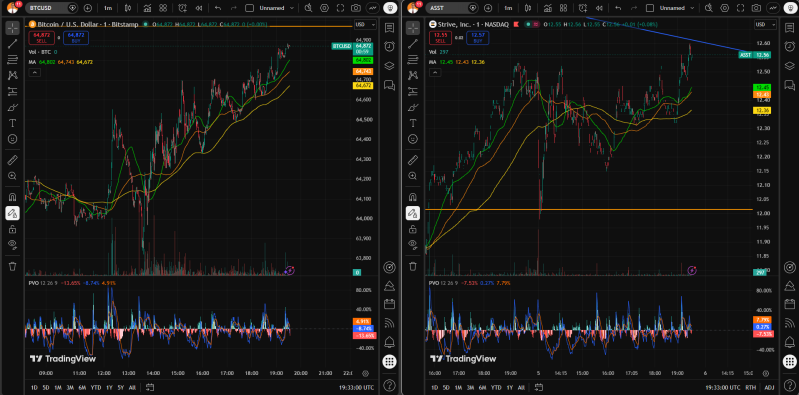Take a snapshot with BTCUSD camera icon
Image resolution: width=799 pixels, height=395 pixels.
(x=356, y=8)
